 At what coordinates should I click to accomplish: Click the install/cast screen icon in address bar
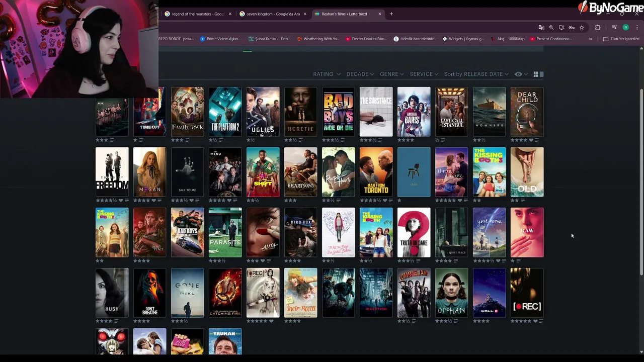coord(561,28)
